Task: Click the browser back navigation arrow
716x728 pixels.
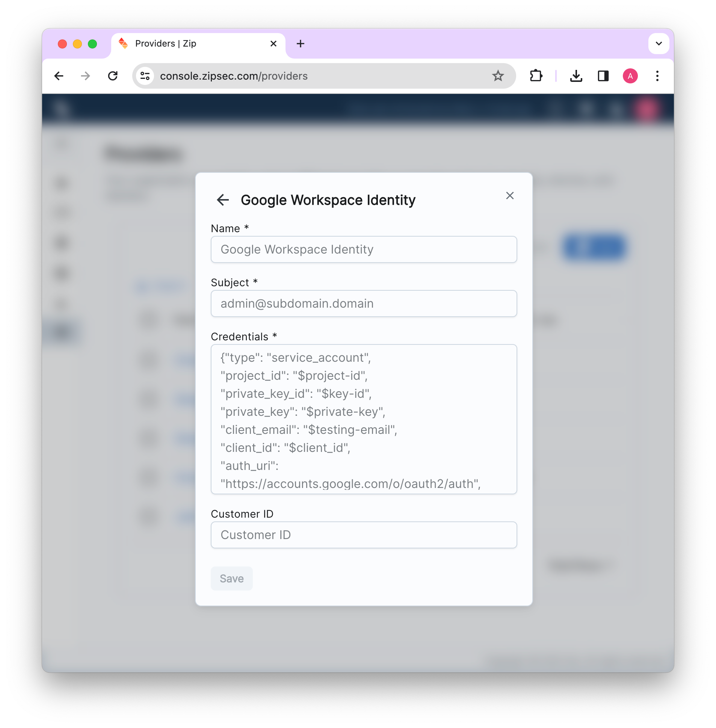Action: pyautogui.click(x=59, y=76)
